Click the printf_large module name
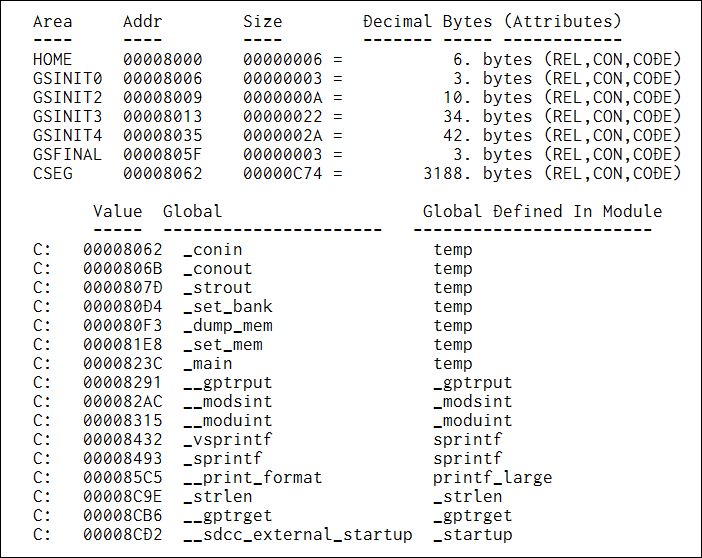The height and width of the screenshot is (558, 702). point(492,478)
